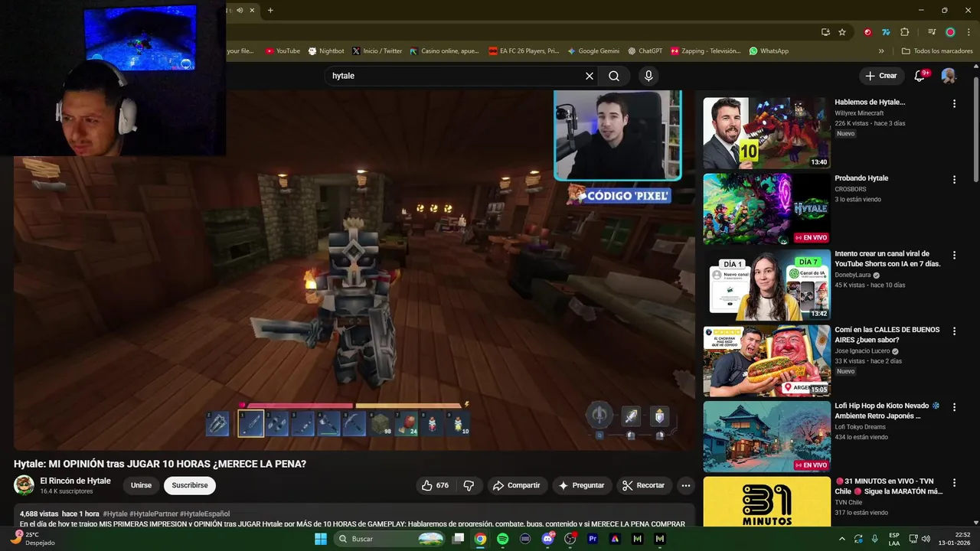Open more actions menu for the video
The height and width of the screenshot is (551, 980).
tap(686, 485)
